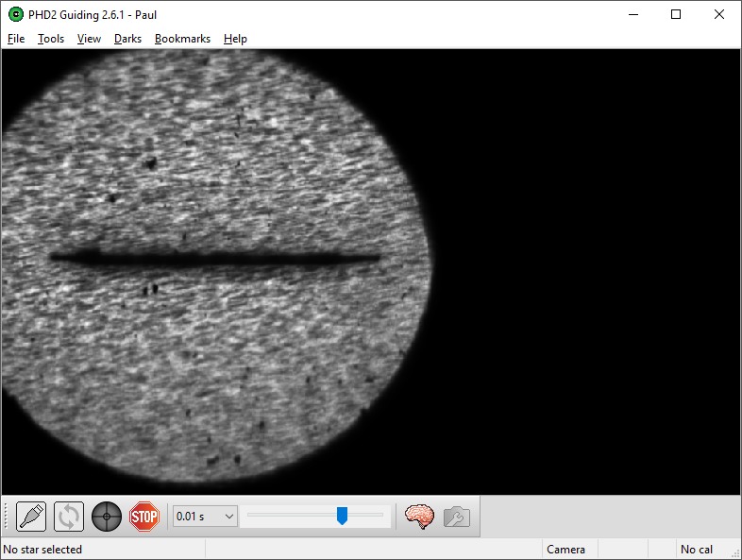The image size is (742, 560).
Task: Click the 'Camera' status bar indicator
Action: coord(566,549)
